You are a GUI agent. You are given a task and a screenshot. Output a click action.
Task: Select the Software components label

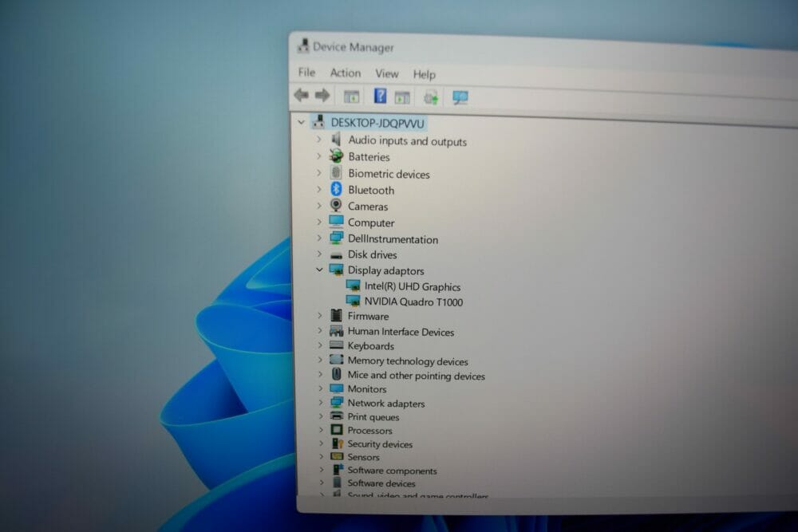tap(392, 471)
